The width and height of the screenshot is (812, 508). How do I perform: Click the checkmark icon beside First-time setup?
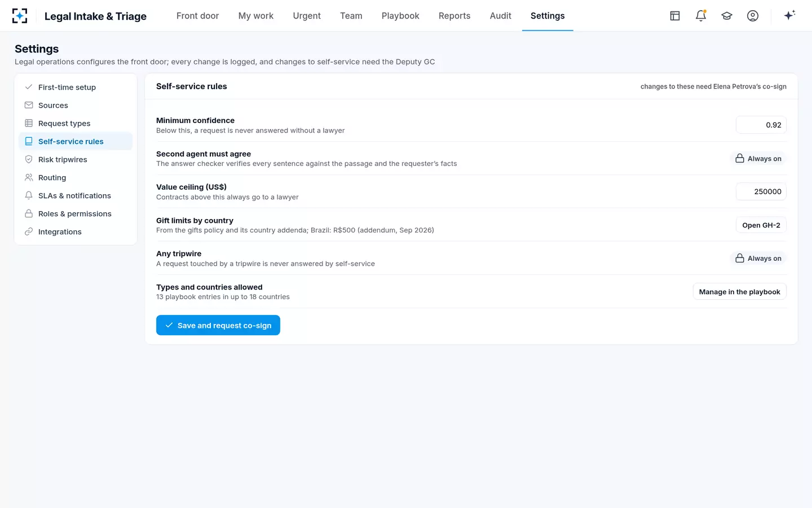click(29, 87)
